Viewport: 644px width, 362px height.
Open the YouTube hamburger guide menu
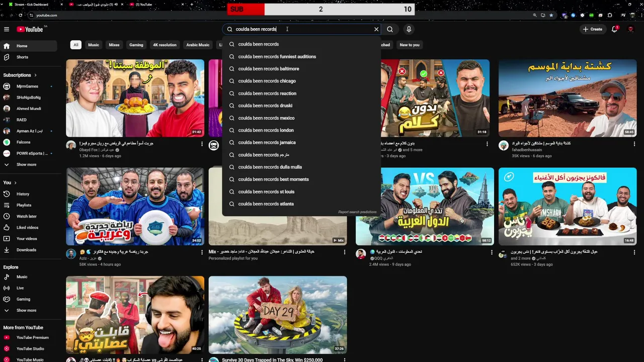point(7,29)
